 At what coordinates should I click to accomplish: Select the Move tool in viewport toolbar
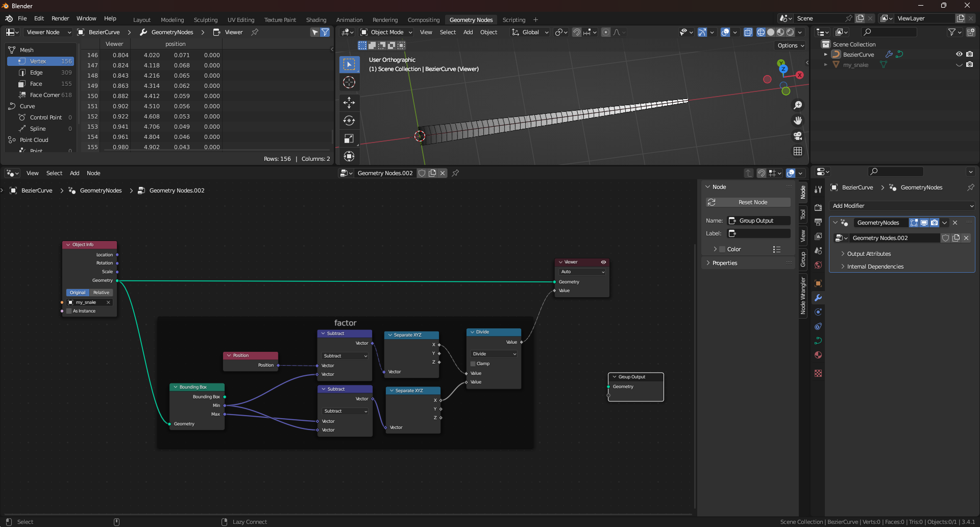[x=349, y=103]
